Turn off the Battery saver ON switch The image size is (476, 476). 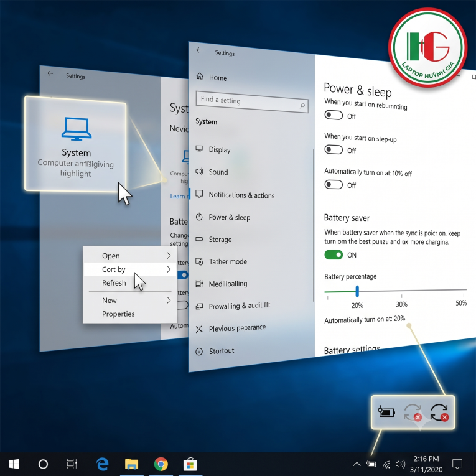(334, 254)
